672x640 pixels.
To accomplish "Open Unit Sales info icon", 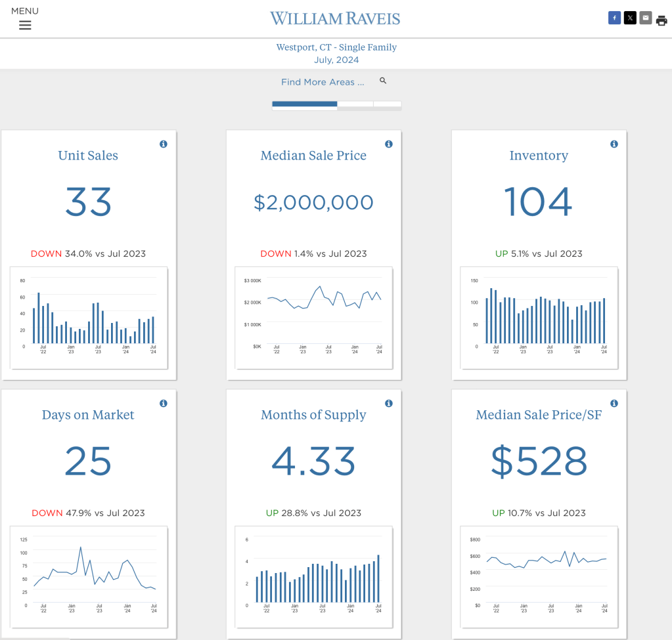I will click(x=164, y=144).
